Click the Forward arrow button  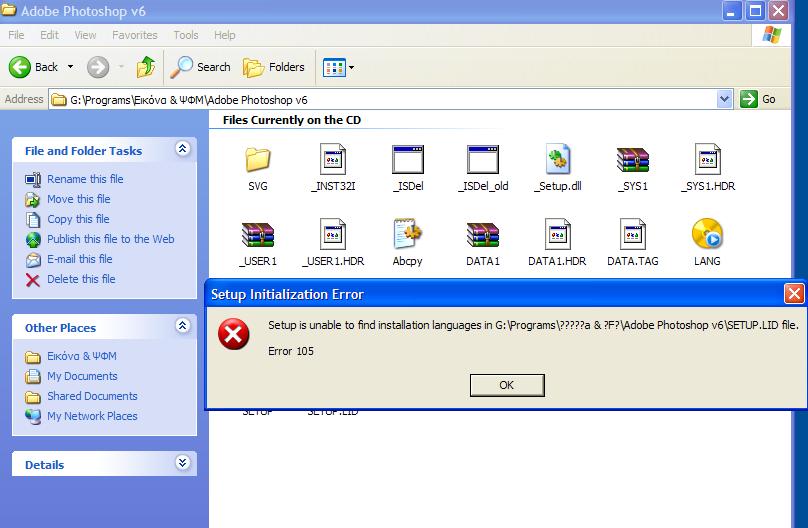pyautogui.click(x=98, y=67)
